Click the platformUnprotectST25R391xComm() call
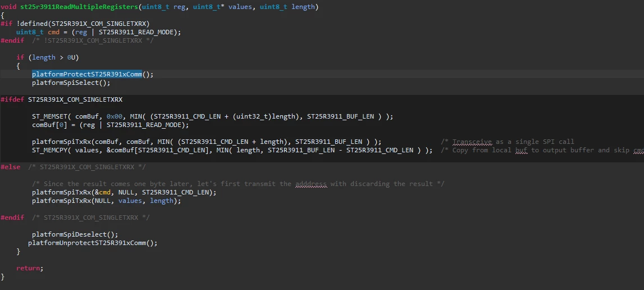The width and height of the screenshot is (644, 290). pyautogui.click(x=93, y=243)
